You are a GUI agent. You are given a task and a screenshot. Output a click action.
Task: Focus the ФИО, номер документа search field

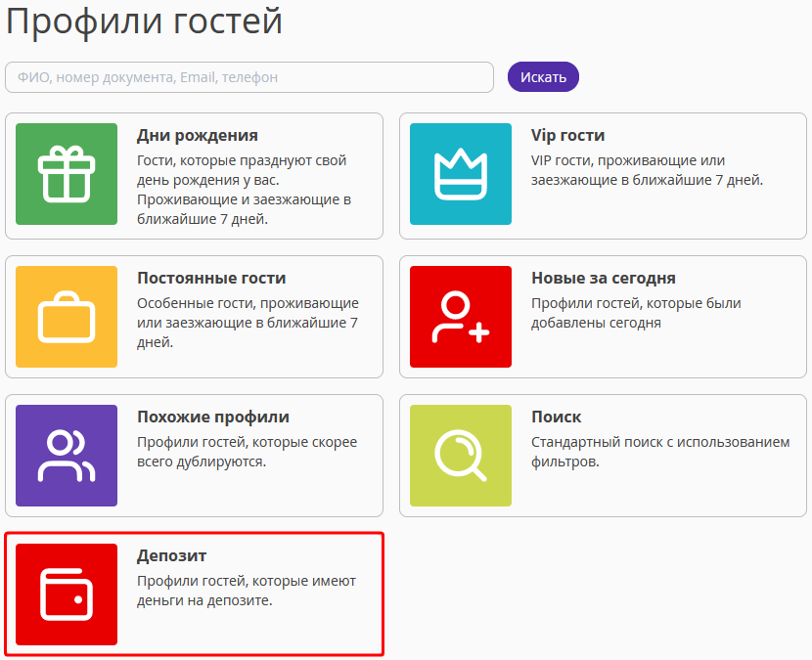point(249,77)
